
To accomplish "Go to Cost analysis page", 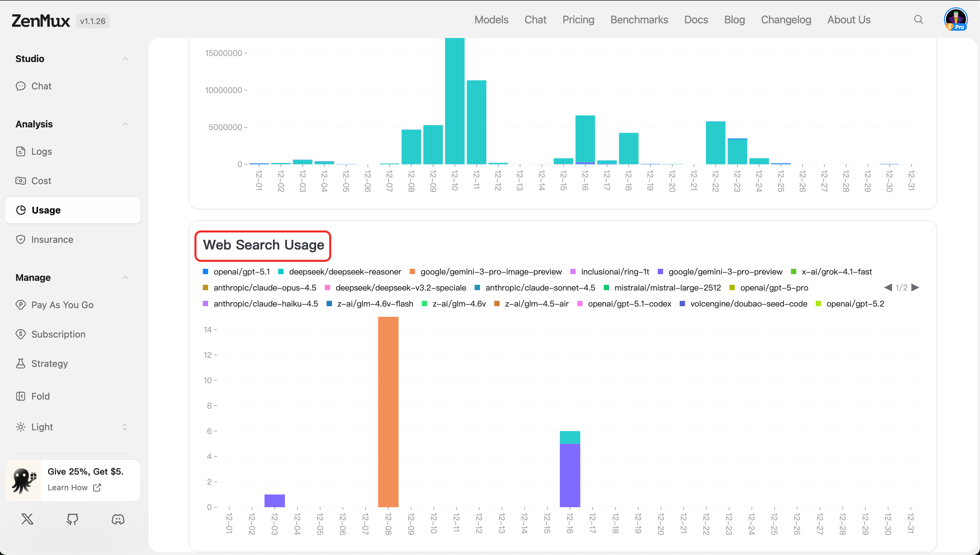I will click(41, 181).
